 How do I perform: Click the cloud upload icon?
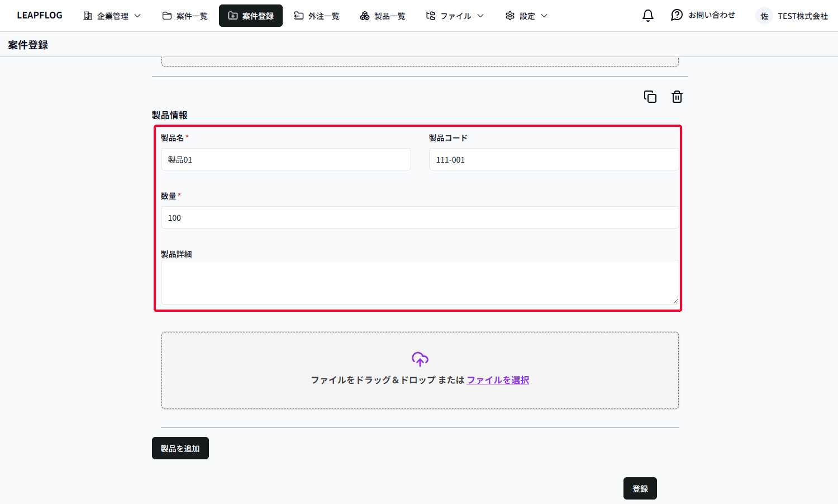[x=420, y=359]
